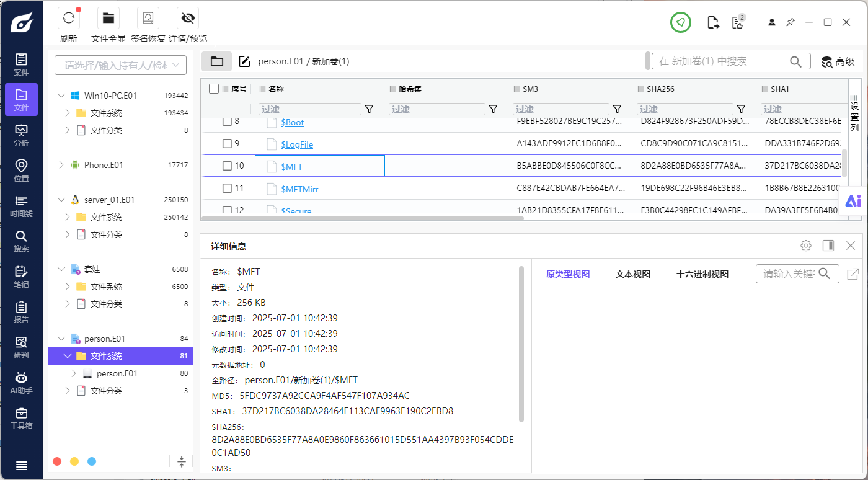
Task: Open the $MFTMirr file link
Action: [x=299, y=189]
